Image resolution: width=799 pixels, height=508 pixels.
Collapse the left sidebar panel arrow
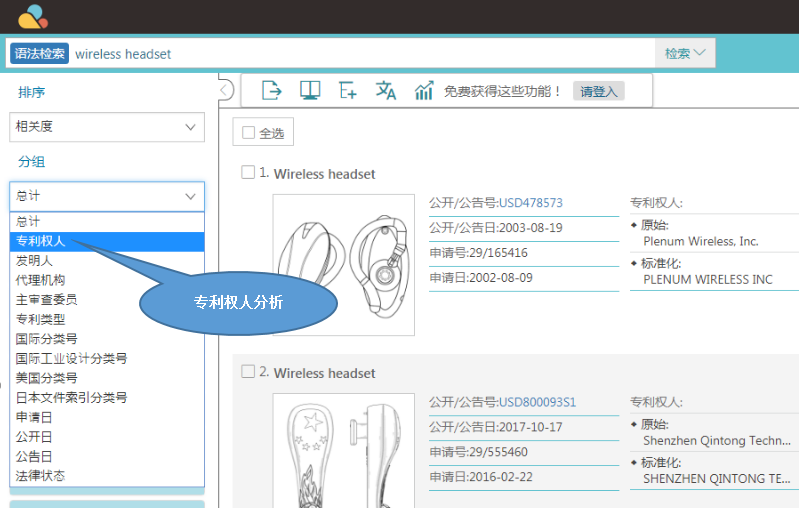[225, 91]
